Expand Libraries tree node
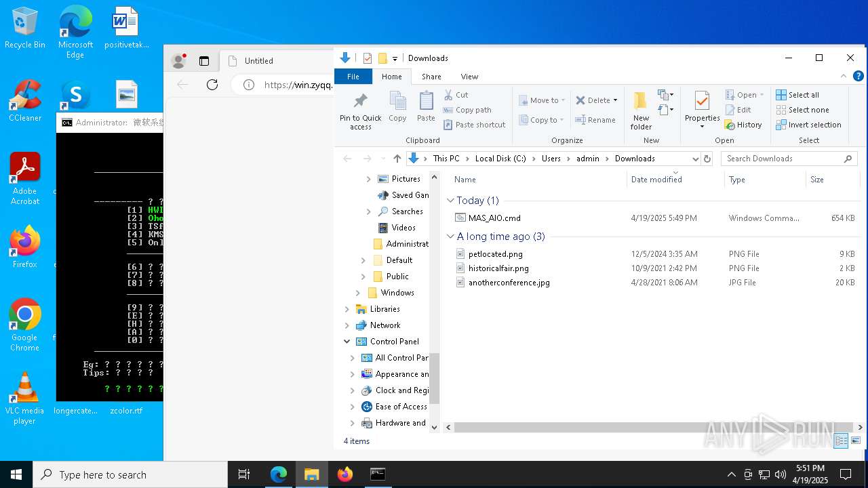This screenshot has height=488, width=868. [347, 309]
